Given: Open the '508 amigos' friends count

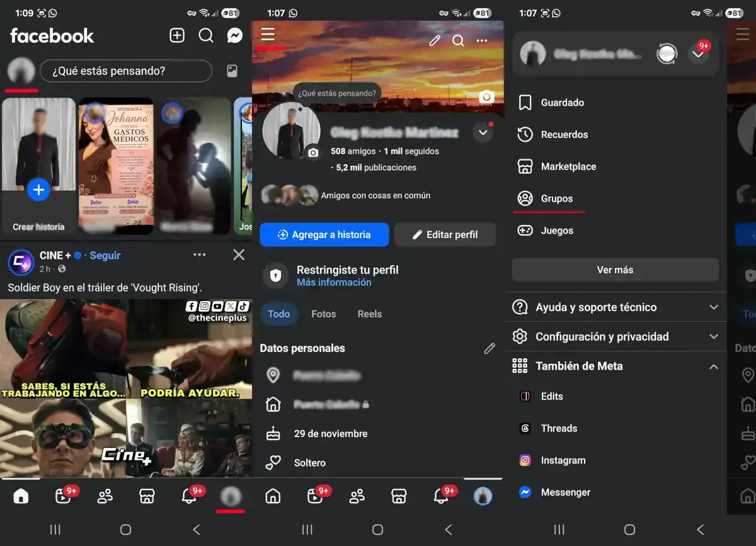Looking at the screenshot, I should click(353, 151).
